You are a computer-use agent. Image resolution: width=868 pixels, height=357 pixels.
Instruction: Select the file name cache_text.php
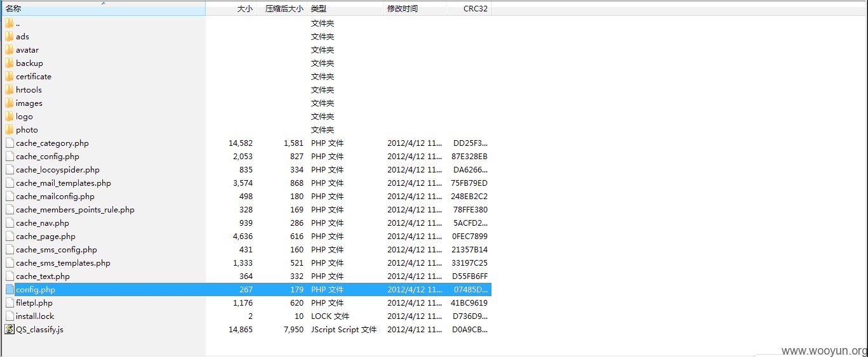click(43, 276)
